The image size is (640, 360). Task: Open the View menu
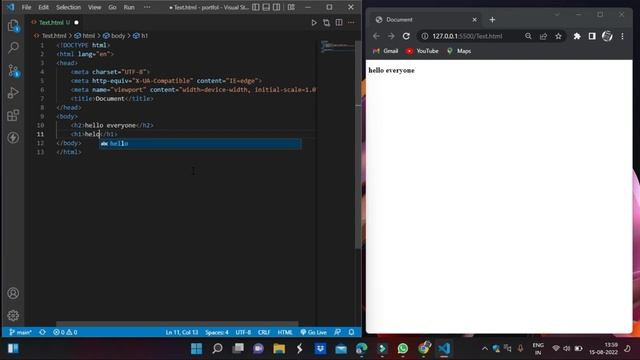point(94,7)
